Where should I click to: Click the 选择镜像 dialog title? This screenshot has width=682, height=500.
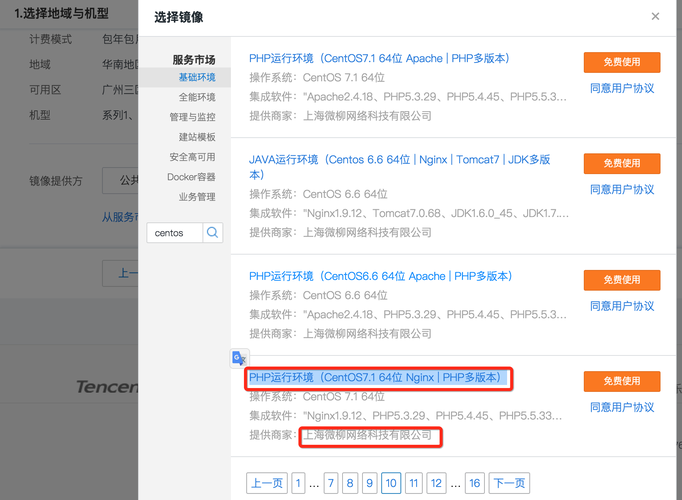click(179, 17)
